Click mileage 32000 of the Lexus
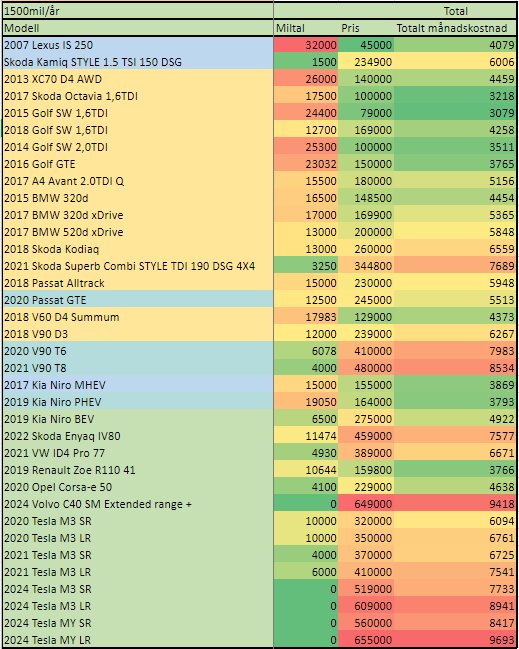 [305, 45]
